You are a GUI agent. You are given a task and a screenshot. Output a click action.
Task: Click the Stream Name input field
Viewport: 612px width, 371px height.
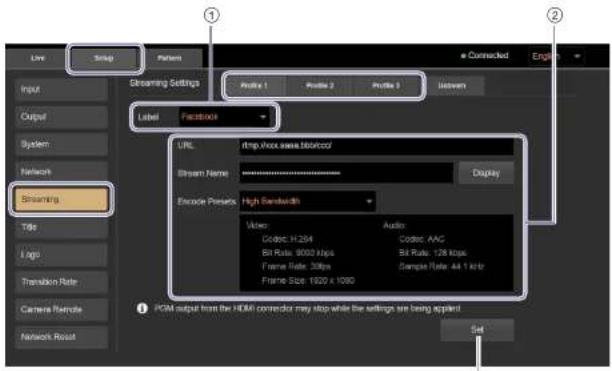click(x=346, y=173)
